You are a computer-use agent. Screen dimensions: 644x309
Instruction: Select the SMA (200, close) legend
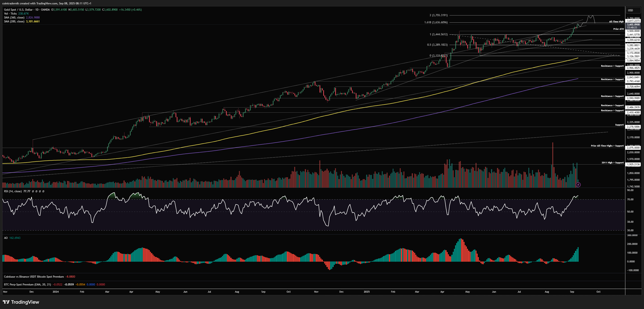[14, 21]
